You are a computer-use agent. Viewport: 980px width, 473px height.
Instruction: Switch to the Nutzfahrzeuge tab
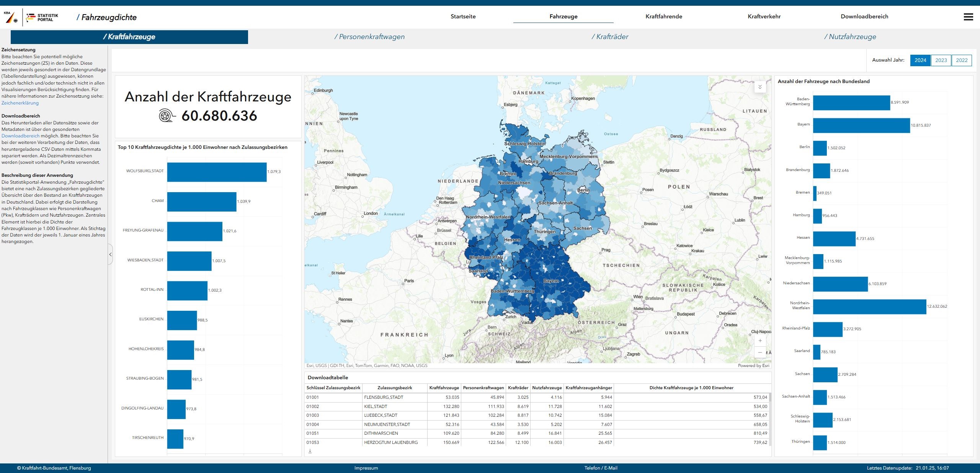pos(850,37)
